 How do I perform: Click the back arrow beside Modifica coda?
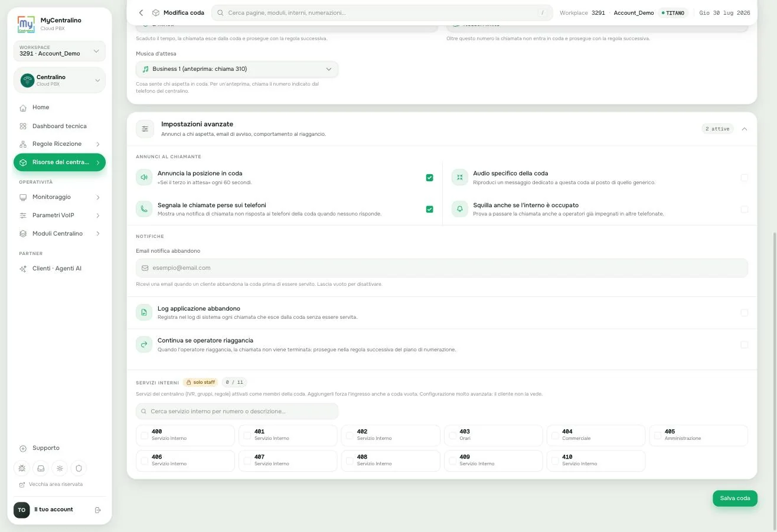[x=141, y=12]
